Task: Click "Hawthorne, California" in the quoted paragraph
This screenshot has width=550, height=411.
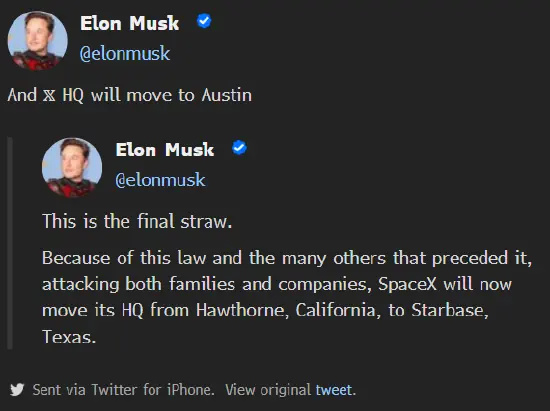Action: tap(288, 310)
